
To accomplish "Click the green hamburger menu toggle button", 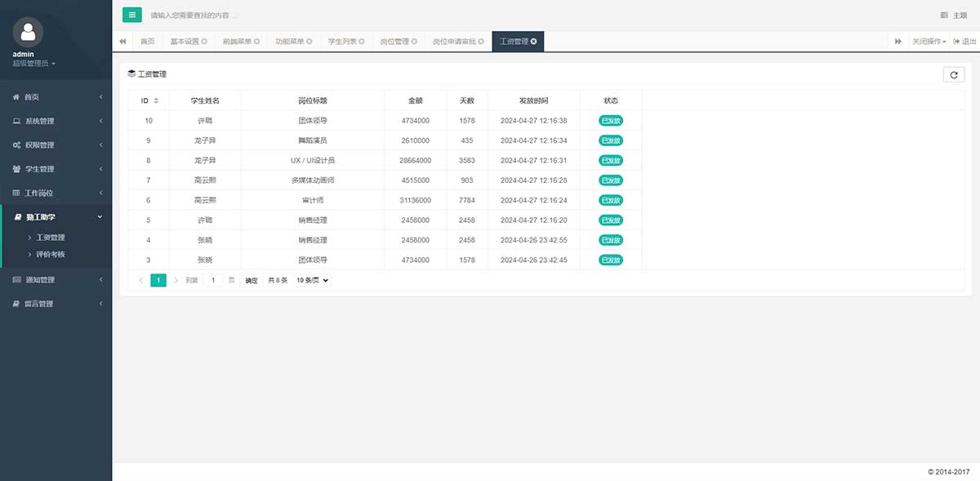I will pos(132,15).
